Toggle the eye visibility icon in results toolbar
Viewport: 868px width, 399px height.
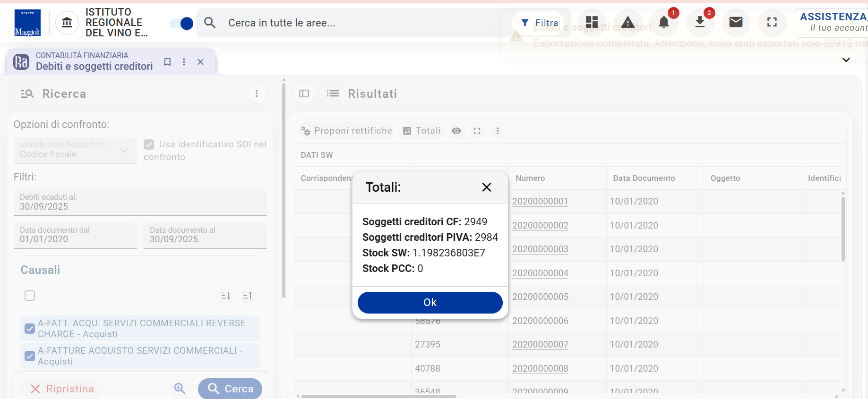[456, 131]
